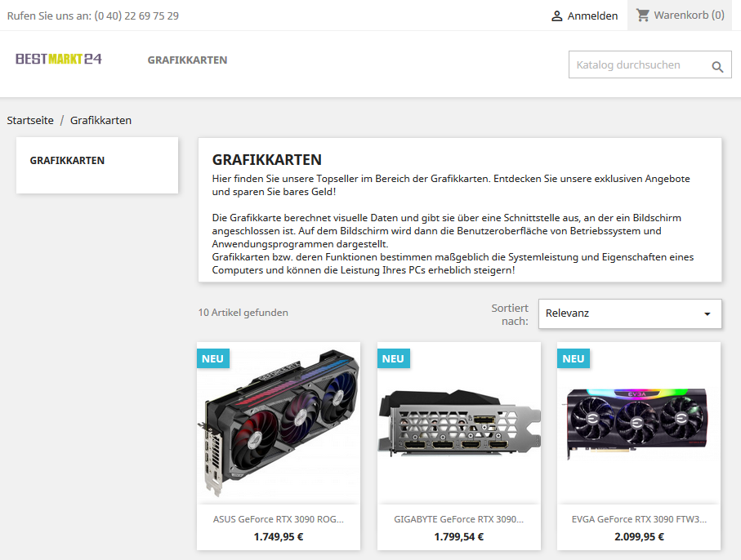
Task: Click the search magnifier icon
Action: (x=717, y=67)
